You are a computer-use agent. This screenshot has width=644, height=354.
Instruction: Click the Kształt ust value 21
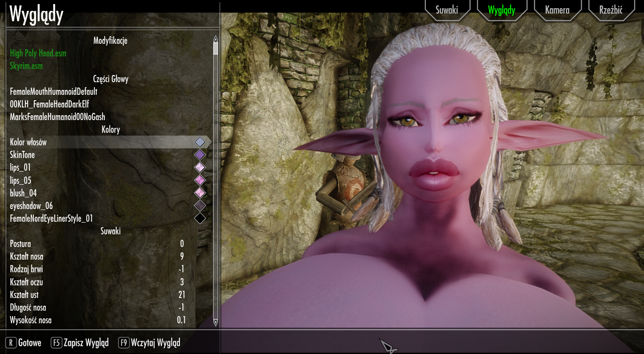(x=182, y=295)
